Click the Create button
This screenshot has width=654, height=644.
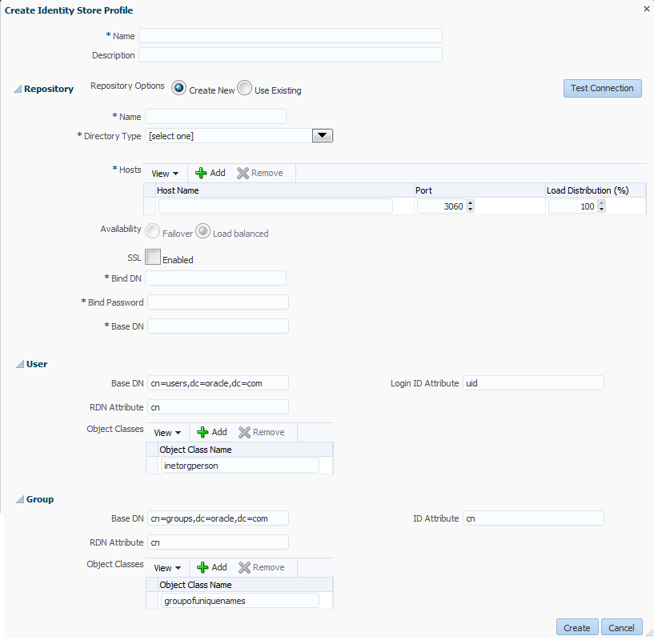click(x=577, y=627)
